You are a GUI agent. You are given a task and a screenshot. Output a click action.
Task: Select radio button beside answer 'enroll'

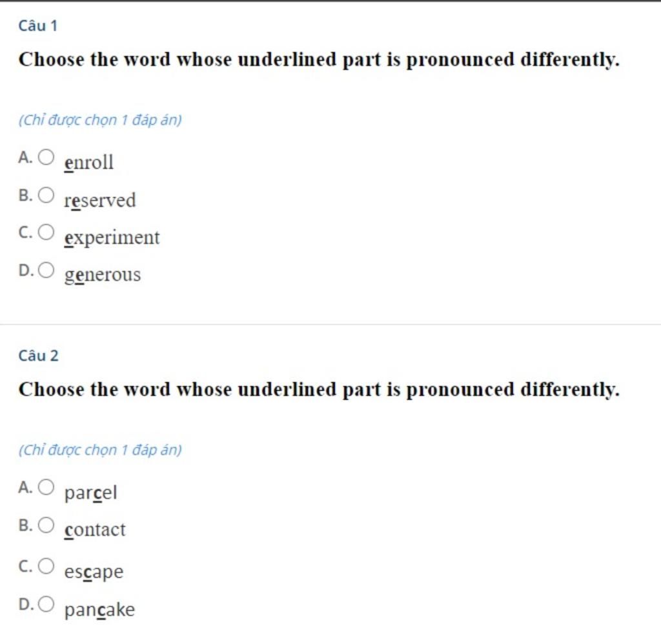point(46,157)
